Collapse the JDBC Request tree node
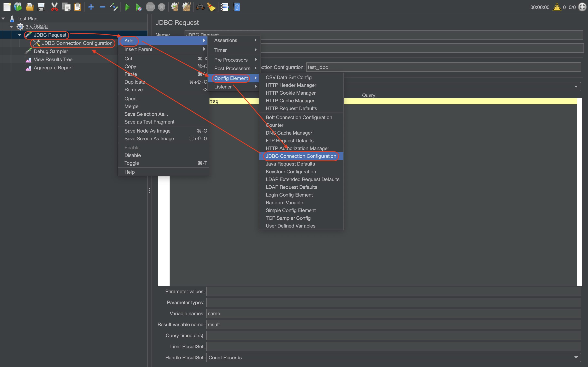Image resolution: width=588 pixels, height=367 pixels. click(x=20, y=35)
